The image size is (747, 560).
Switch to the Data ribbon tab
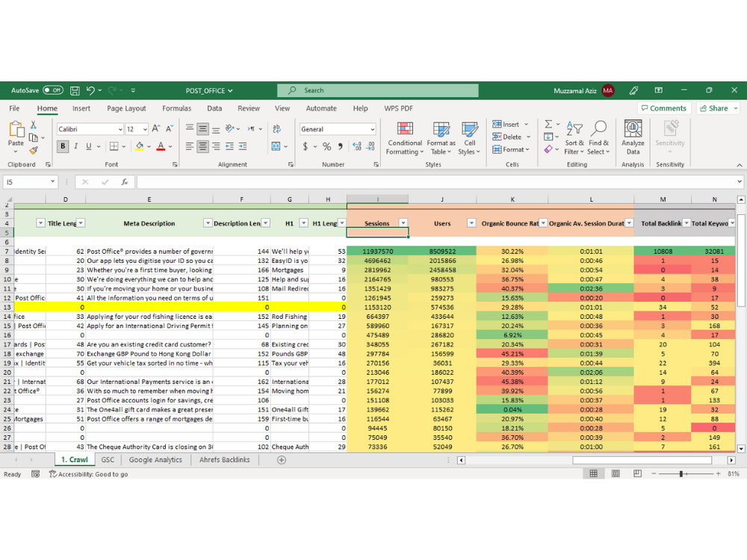[214, 108]
